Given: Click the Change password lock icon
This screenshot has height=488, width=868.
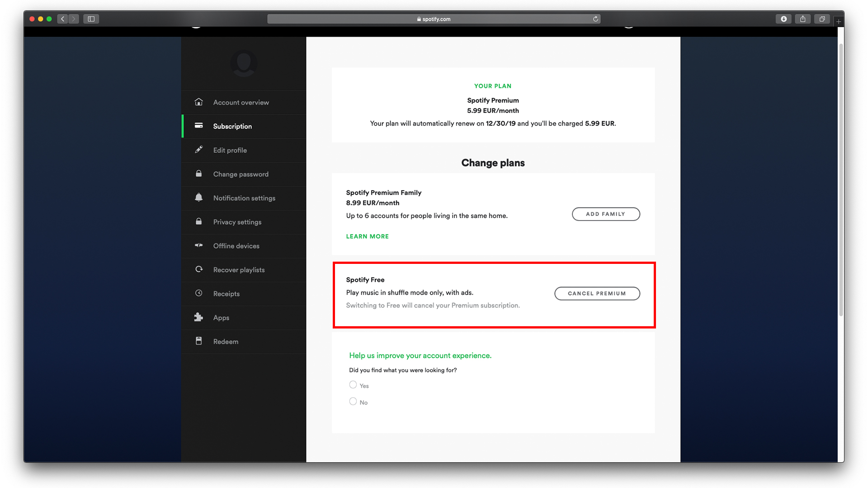Looking at the screenshot, I should (x=198, y=174).
